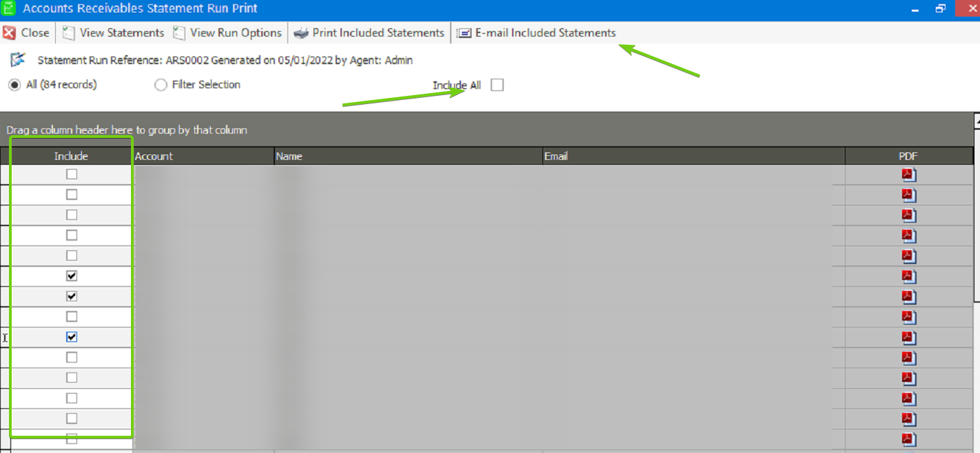Open the PDF icon in first row
980x453 pixels.
coord(908,175)
